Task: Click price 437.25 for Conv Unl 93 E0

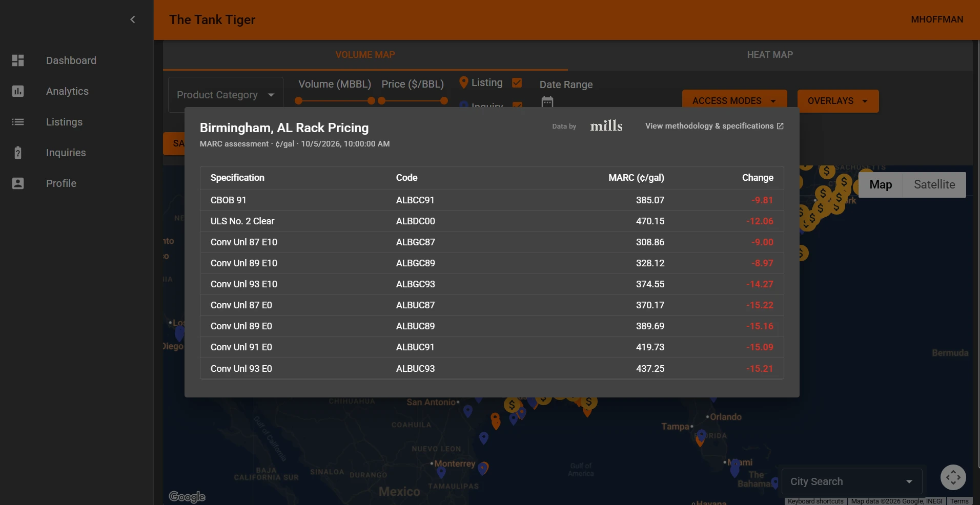Action: pos(650,369)
